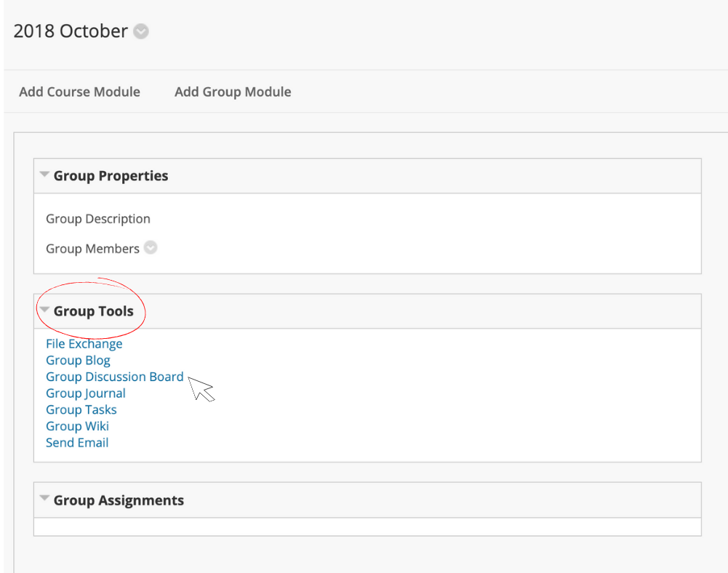
Task: Open the 2018 October options chevron
Action: coord(140,31)
